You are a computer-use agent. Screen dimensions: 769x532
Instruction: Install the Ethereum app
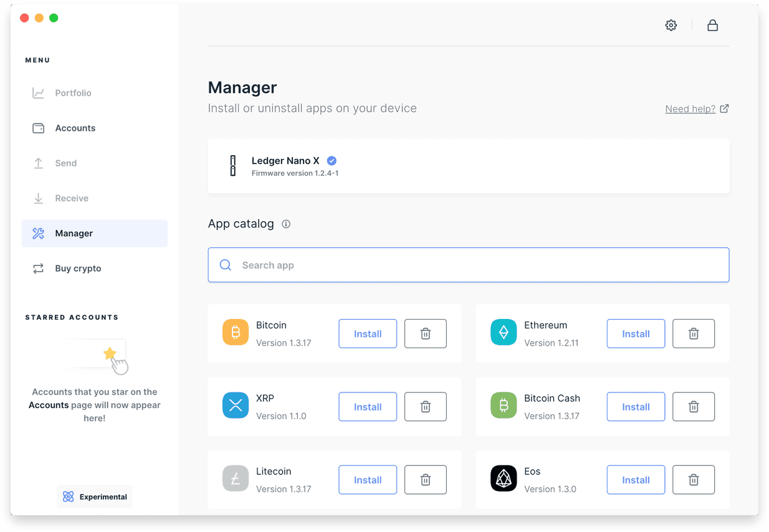tap(636, 333)
